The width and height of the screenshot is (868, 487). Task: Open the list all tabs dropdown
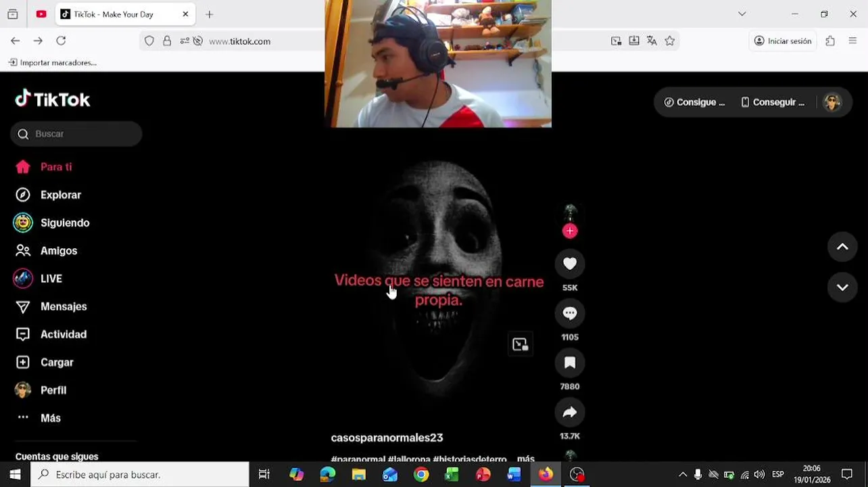click(742, 14)
